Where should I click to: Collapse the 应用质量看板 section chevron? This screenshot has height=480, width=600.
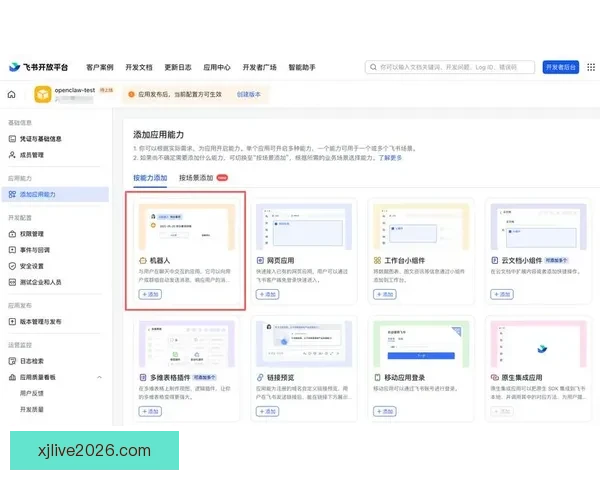(x=99, y=377)
